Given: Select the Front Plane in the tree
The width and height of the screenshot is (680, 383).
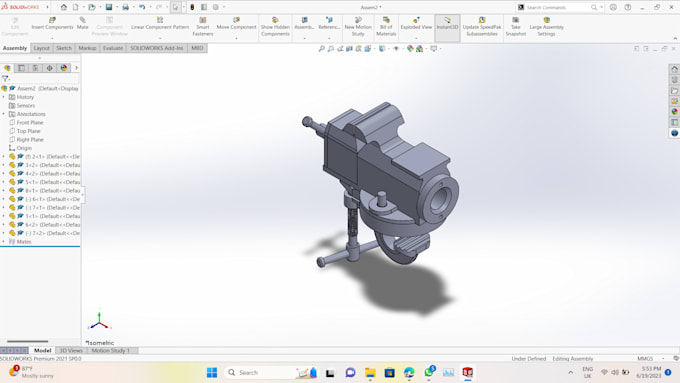Looking at the screenshot, I should tap(26, 123).
